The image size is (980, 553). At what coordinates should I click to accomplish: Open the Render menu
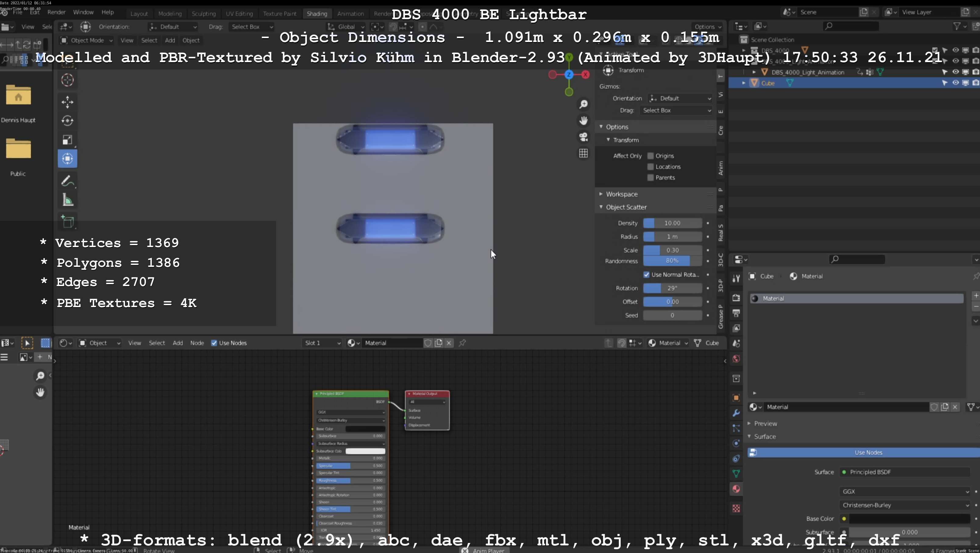click(56, 12)
